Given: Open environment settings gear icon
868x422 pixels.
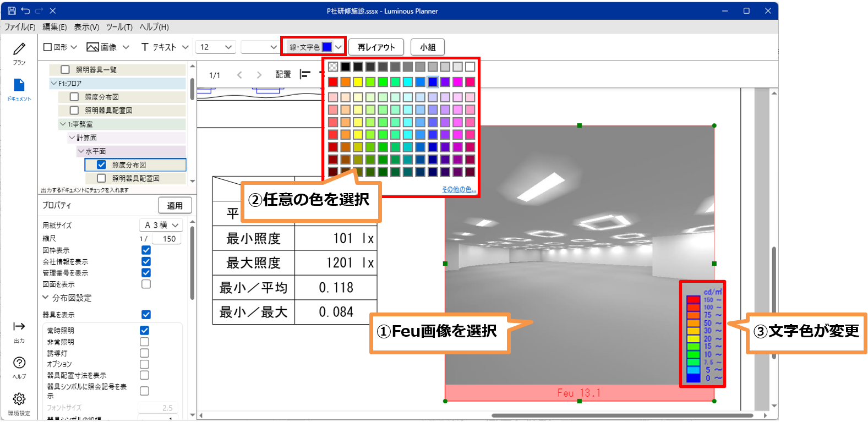Looking at the screenshot, I should click(x=19, y=399).
